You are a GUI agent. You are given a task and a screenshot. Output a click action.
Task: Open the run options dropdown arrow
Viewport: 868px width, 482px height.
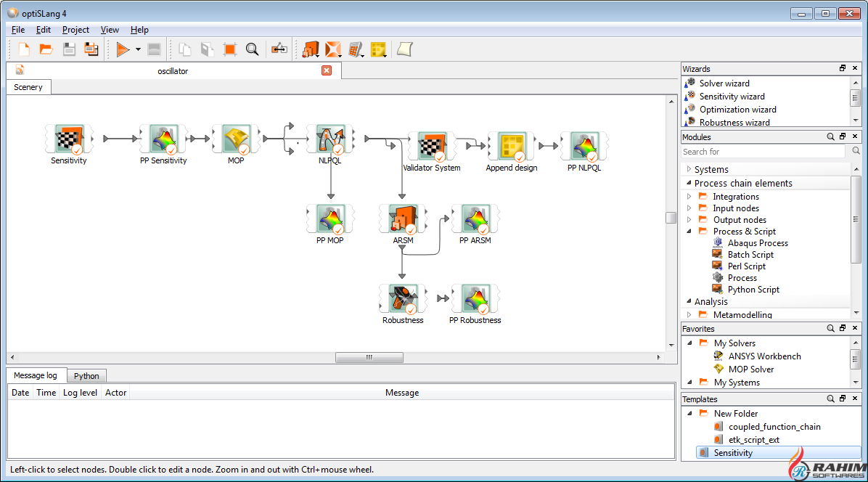pyautogui.click(x=138, y=49)
